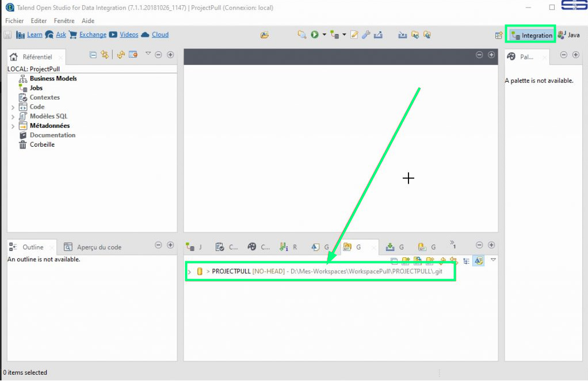Viewport: 588px width, 381px height.
Task: Select the Corbeille recycle bin node
Action: 42,144
